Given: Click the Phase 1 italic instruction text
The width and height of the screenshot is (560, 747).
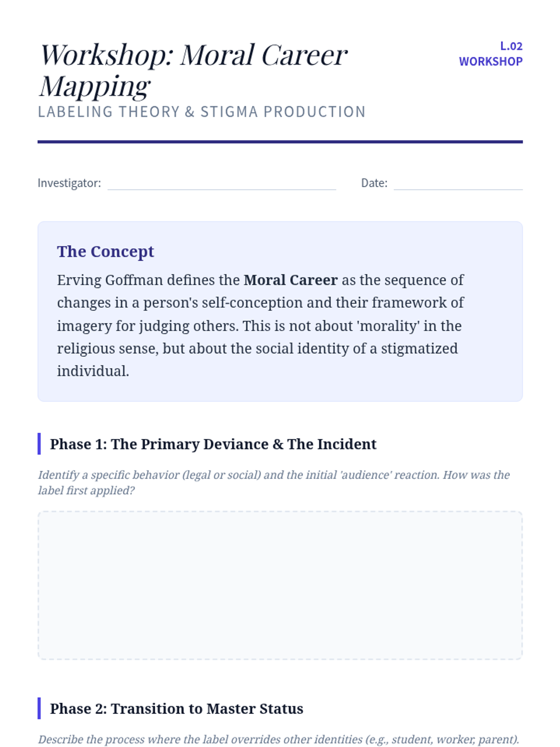Looking at the screenshot, I should (x=274, y=483).
